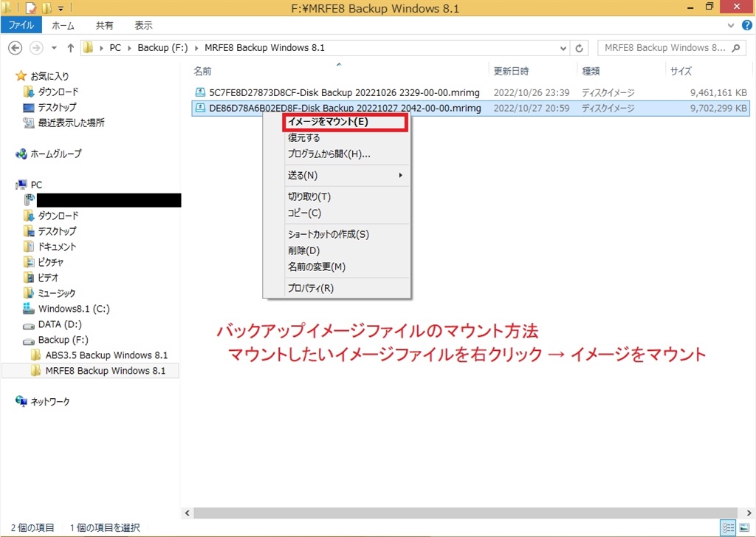The height and width of the screenshot is (537, 756).
Task: Open ピクチャ folder under PC
Action: pos(51,262)
